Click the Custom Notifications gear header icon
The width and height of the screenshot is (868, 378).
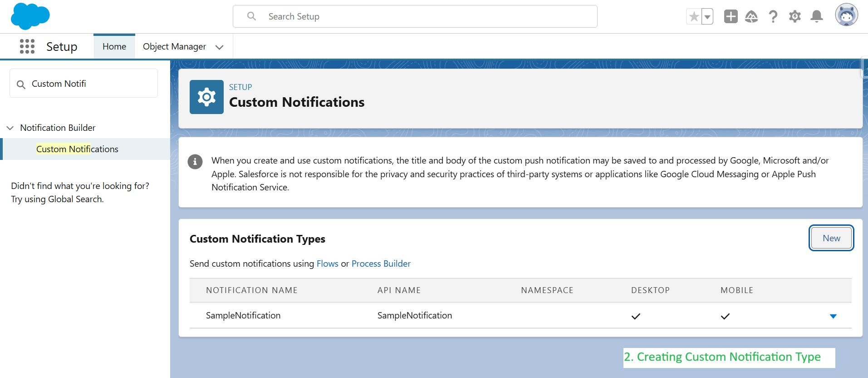(x=206, y=97)
